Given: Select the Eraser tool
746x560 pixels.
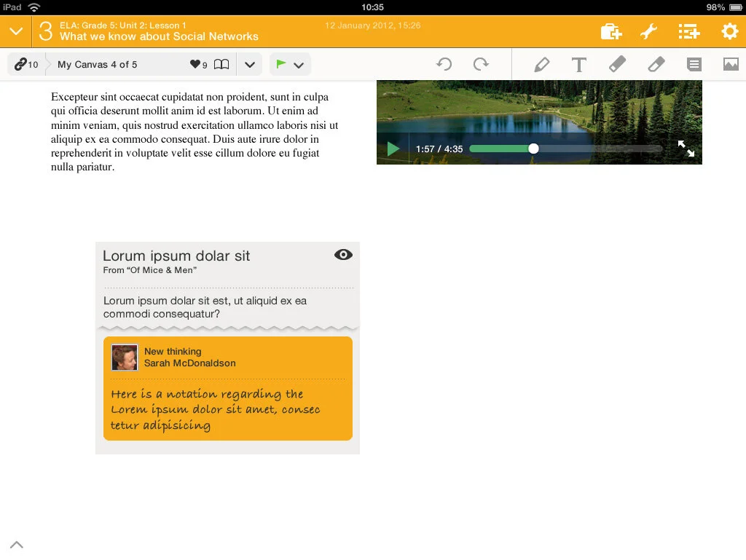Looking at the screenshot, I should click(x=656, y=64).
